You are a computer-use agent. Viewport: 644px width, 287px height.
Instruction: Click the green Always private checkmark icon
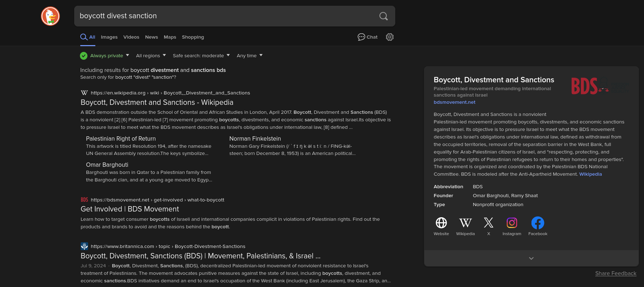pos(84,55)
